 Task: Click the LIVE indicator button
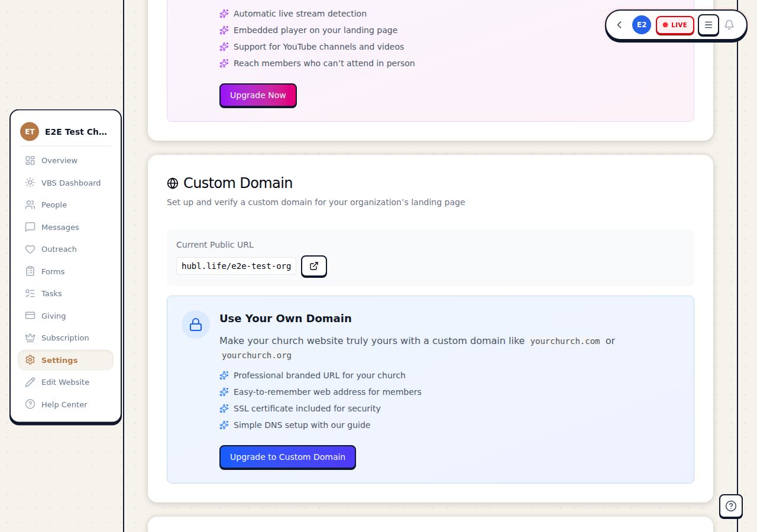point(674,25)
